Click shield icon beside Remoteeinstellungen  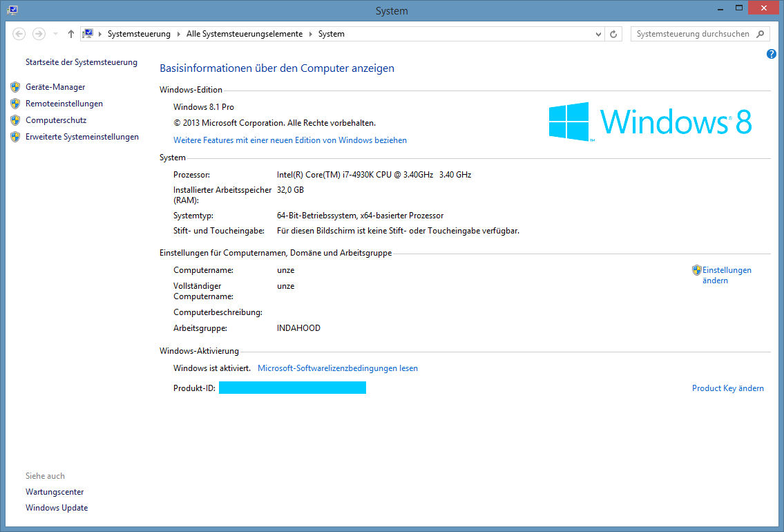point(15,104)
